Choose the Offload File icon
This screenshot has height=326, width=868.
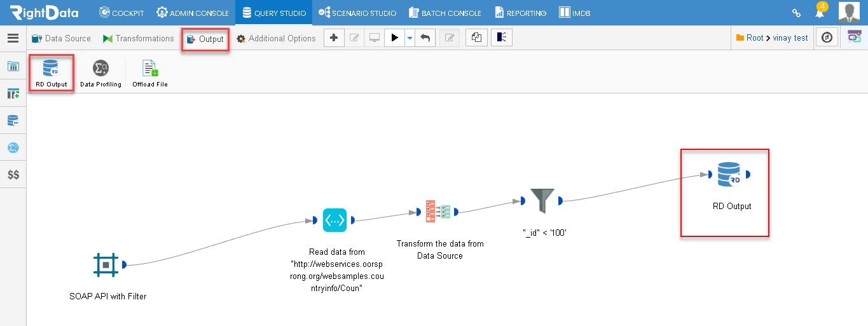(150, 69)
